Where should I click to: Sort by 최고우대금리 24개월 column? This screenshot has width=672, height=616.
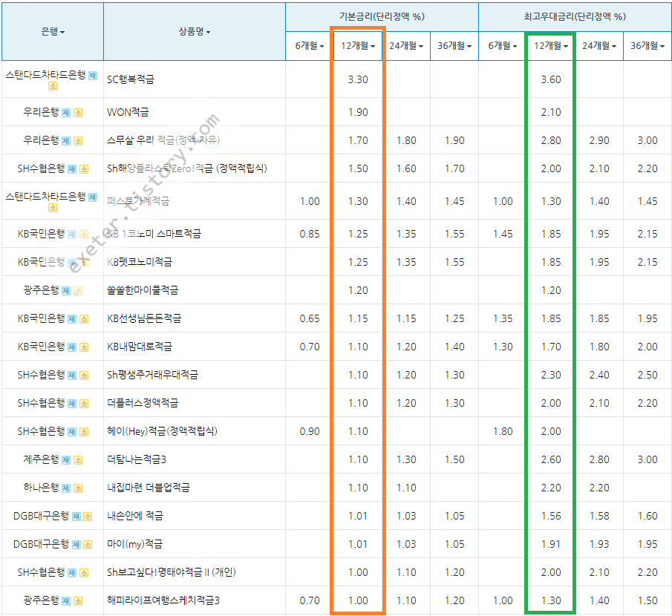point(599,46)
